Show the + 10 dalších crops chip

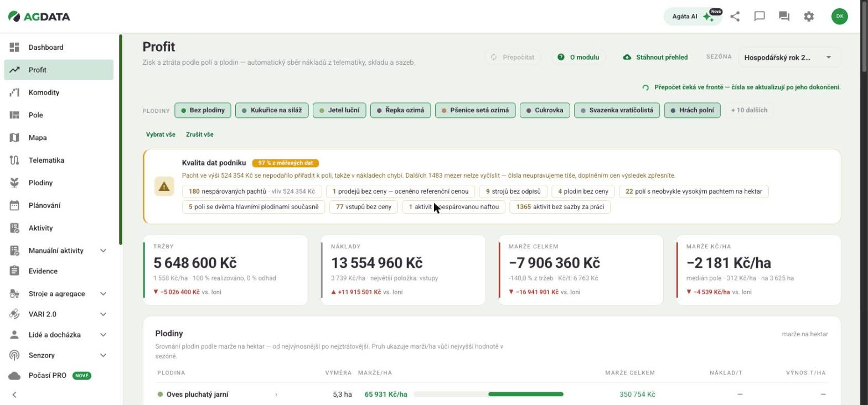[749, 110]
